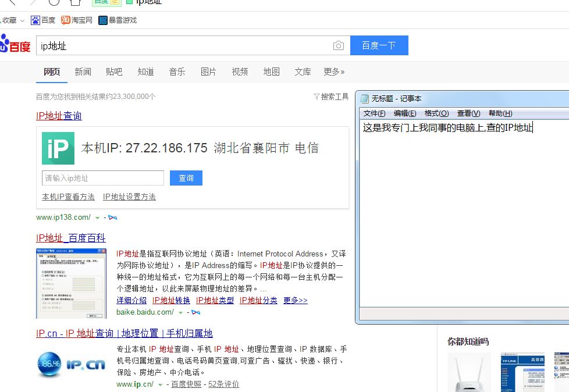569x392 pixels.
Task: Click the Notepad icon in the title bar
Action: (364, 98)
